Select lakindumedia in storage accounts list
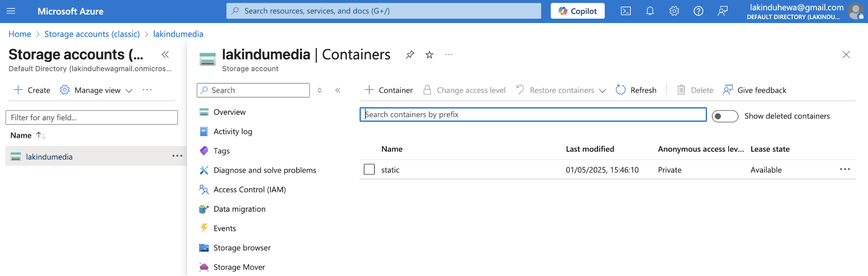868x276 pixels. coord(49,156)
